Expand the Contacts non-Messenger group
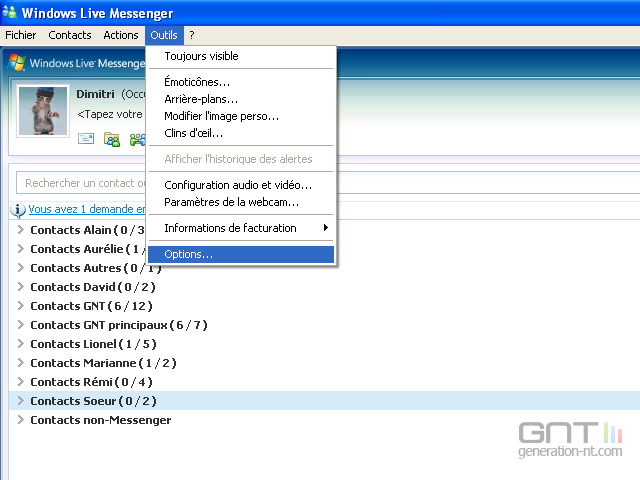 [x=20, y=420]
